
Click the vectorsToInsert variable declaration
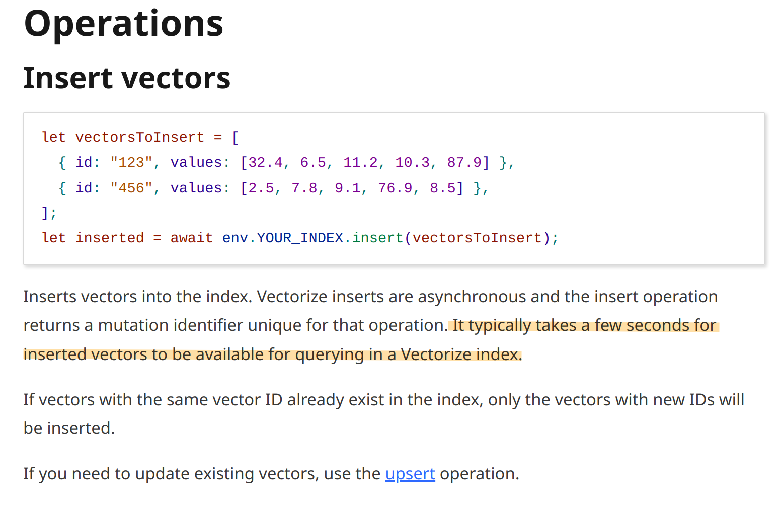pos(139,137)
